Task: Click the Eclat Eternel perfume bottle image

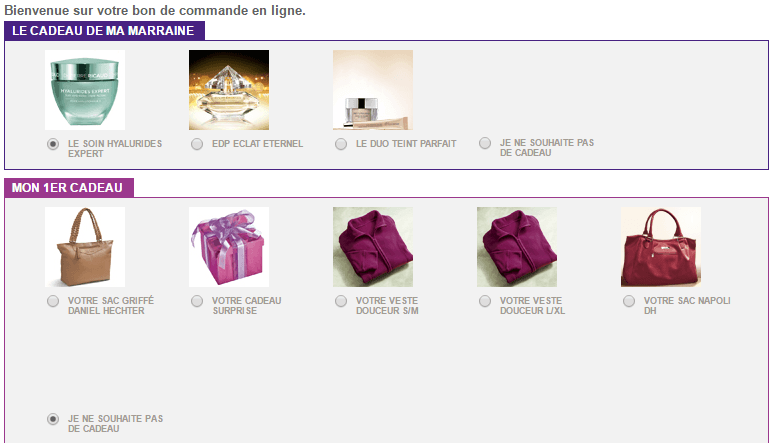Action: (229, 90)
